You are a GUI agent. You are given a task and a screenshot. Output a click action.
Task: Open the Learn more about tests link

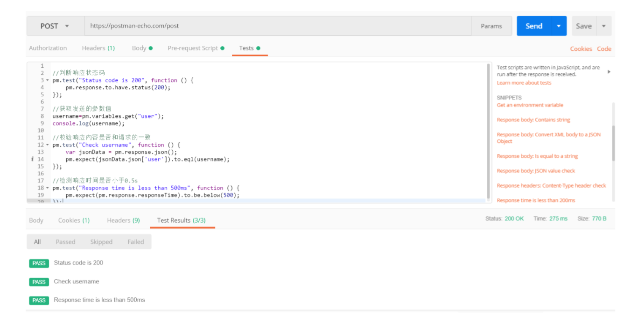pos(524,83)
